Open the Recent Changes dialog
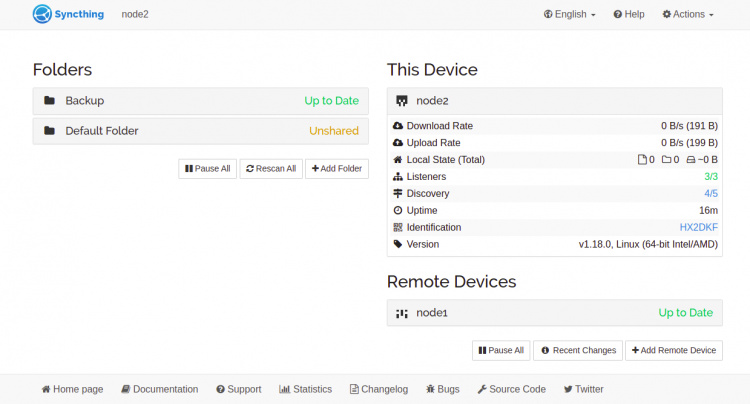 point(576,350)
